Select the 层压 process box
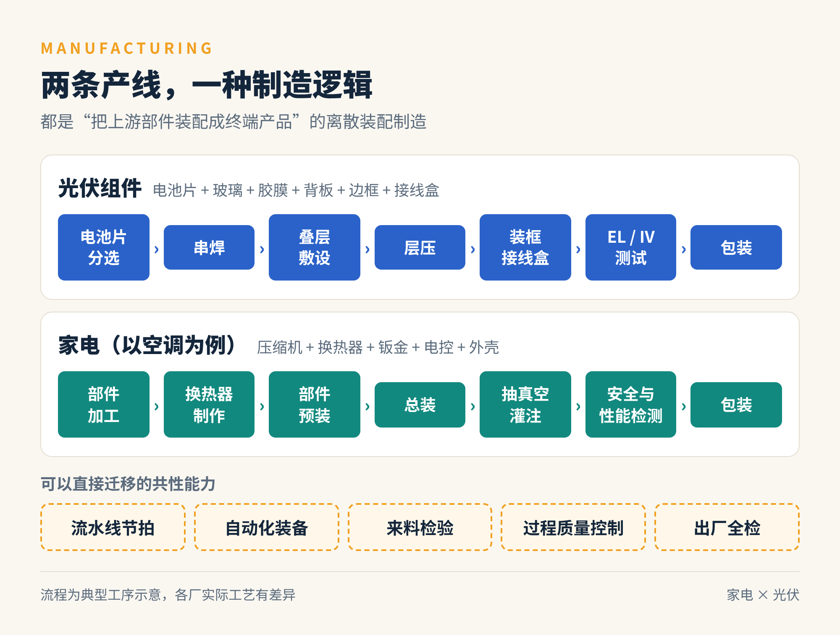Viewport: 840px width, 635px height. coord(420,247)
